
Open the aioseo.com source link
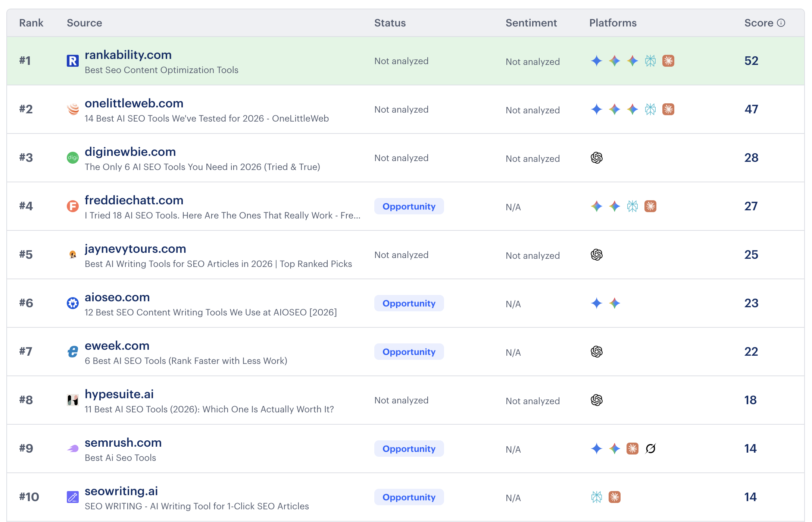(x=117, y=297)
